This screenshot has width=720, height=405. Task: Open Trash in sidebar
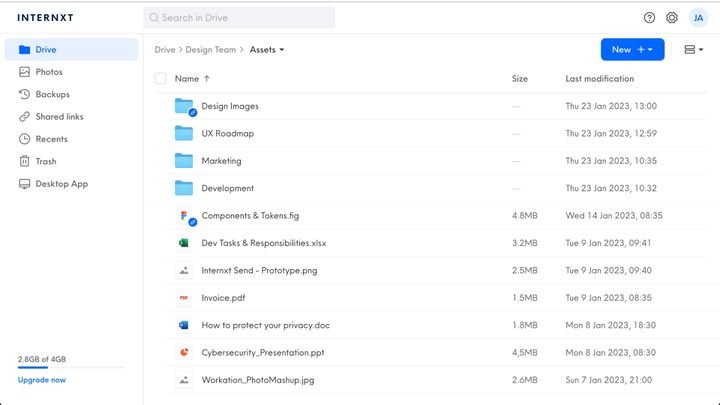[46, 161]
